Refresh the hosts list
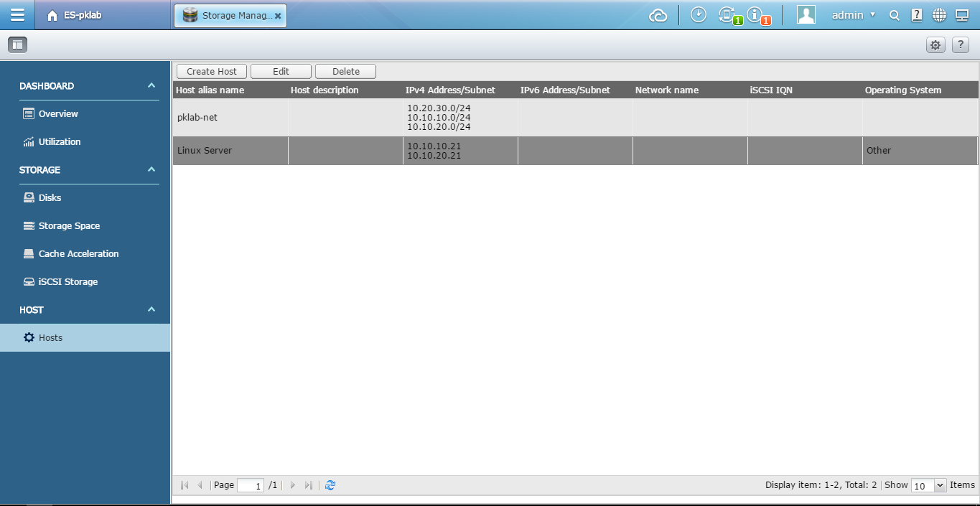Screen dimensions: 980x506 click(x=330, y=485)
